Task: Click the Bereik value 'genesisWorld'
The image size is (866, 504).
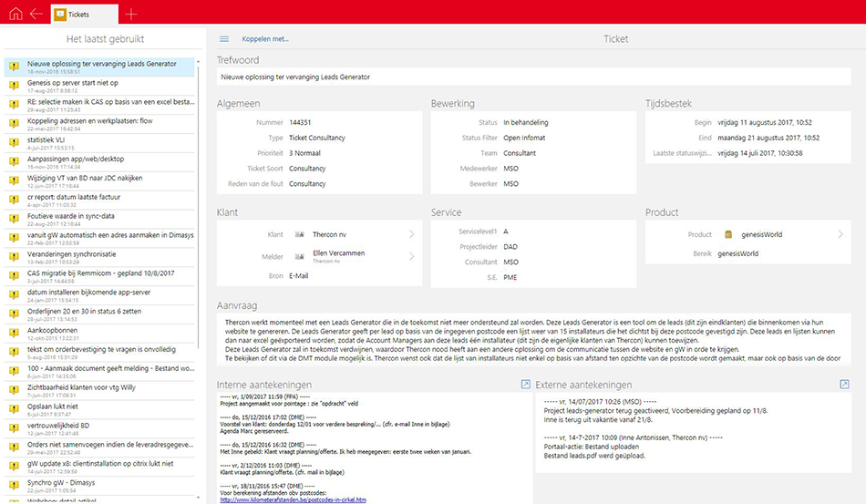Action: click(737, 254)
